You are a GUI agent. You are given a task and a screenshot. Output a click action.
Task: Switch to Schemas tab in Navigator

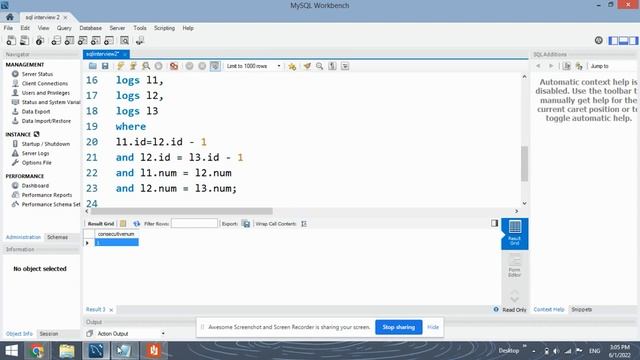pyautogui.click(x=57, y=237)
